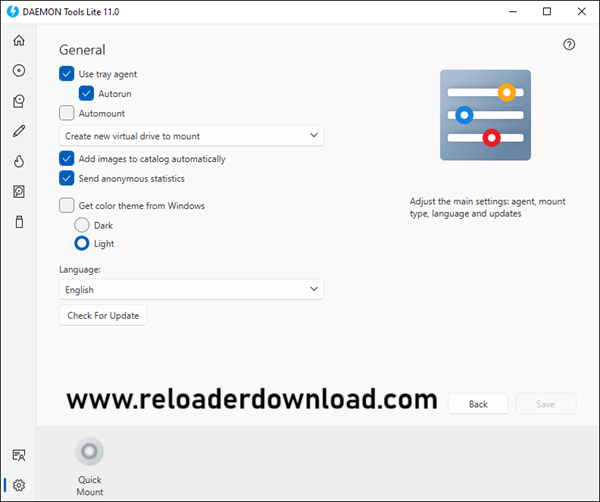This screenshot has height=502, width=600.
Task: Close the DAEMON Tools Lite window
Action: point(582,11)
